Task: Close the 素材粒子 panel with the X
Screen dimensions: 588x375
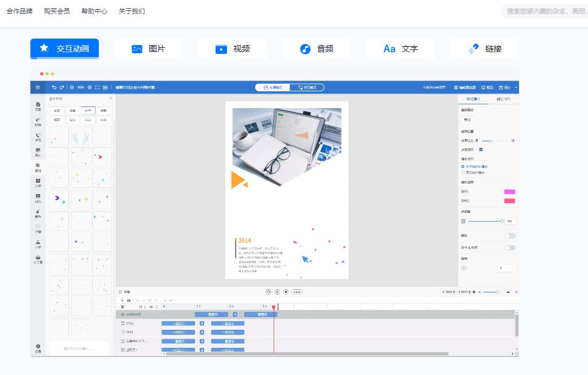Action: click(x=111, y=99)
